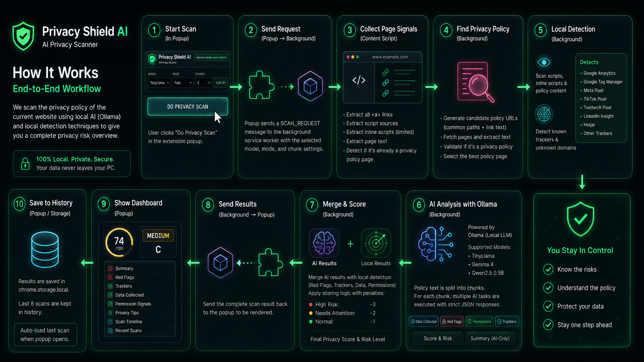Click the Privacy Shield AI logo shield
Image resolution: width=644 pixels, height=362 pixels.
[23, 36]
